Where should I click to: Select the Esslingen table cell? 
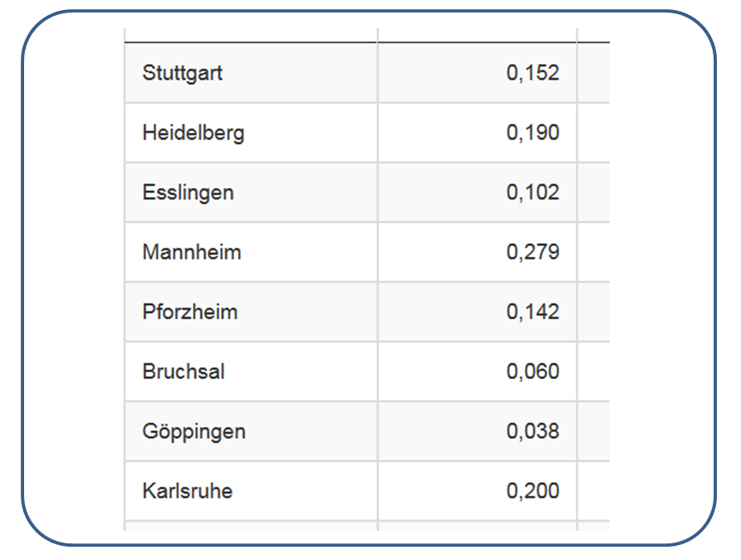[x=252, y=192]
